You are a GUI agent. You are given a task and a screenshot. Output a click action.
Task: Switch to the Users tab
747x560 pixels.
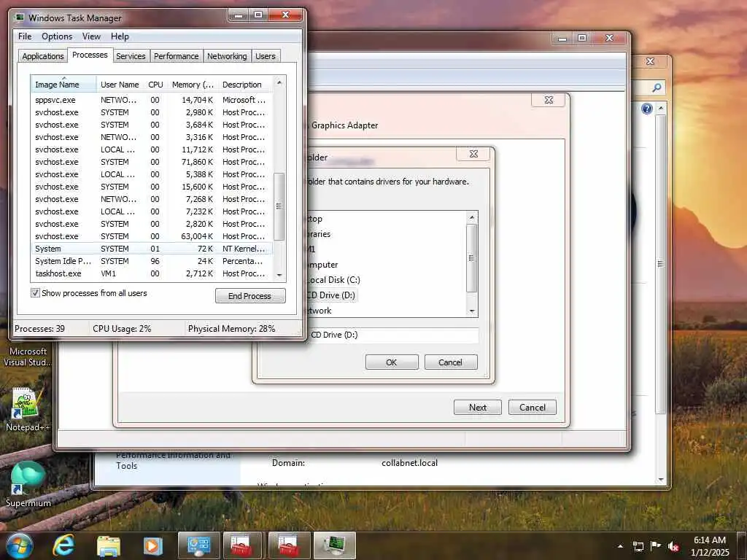(x=266, y=56)
